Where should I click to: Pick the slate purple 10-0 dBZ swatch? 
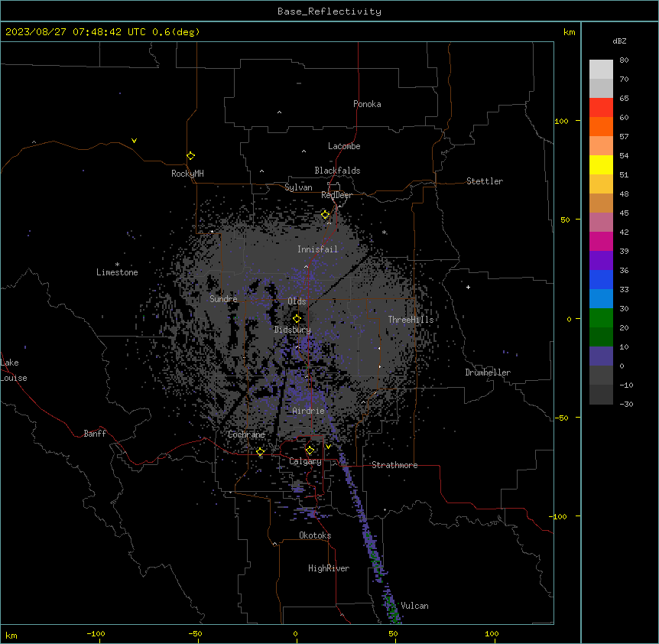[x=601, y=356]
